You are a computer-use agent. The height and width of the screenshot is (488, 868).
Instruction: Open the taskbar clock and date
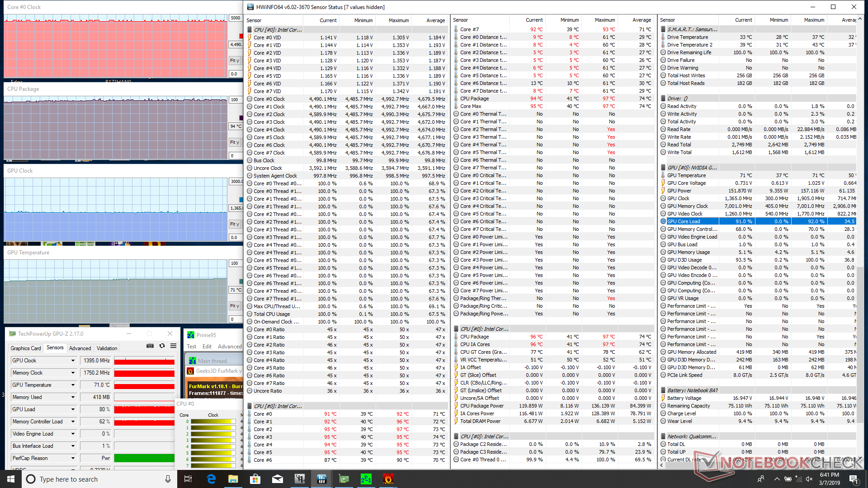pyautogui.click(x=829, y=479)
